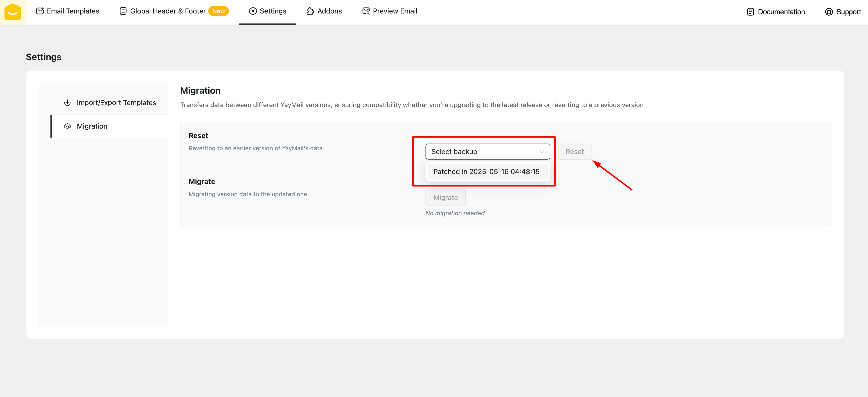The image size is (868, 397).
Task: Click the Import/Export download arrow icon
Action: 67,102
